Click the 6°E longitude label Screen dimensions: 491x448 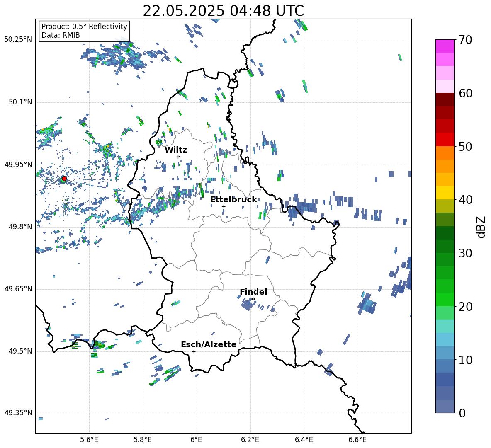196,440
